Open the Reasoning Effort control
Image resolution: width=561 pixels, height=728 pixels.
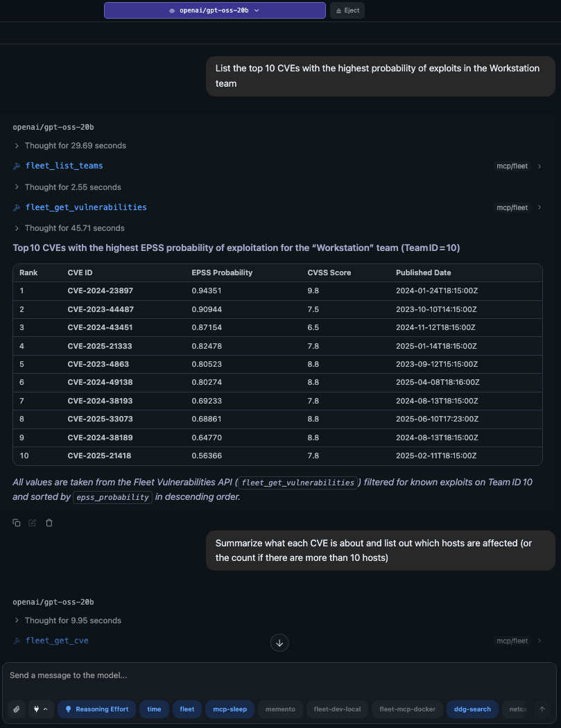click(x=96, y=709)
